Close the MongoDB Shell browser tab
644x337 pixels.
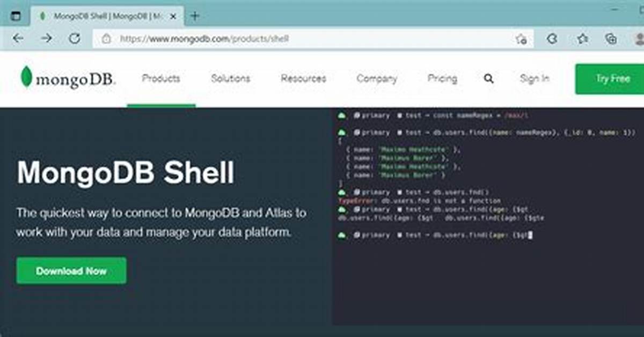[173, 16]
